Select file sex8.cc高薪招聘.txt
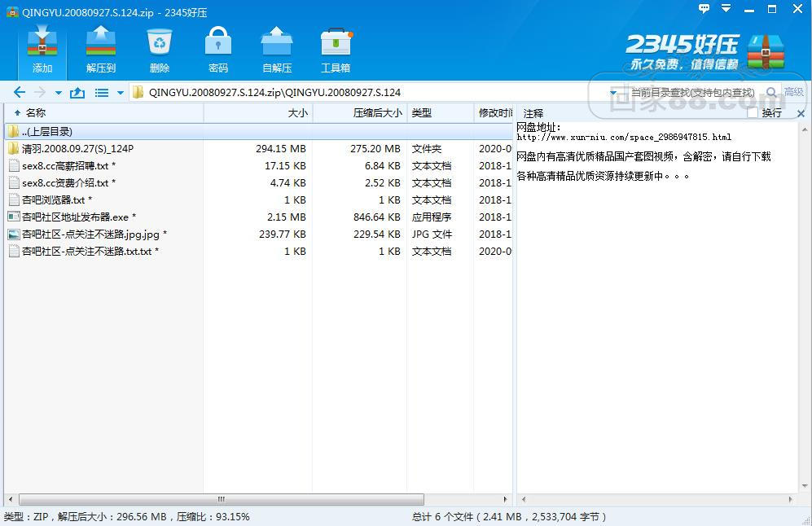 click(259, 165)
